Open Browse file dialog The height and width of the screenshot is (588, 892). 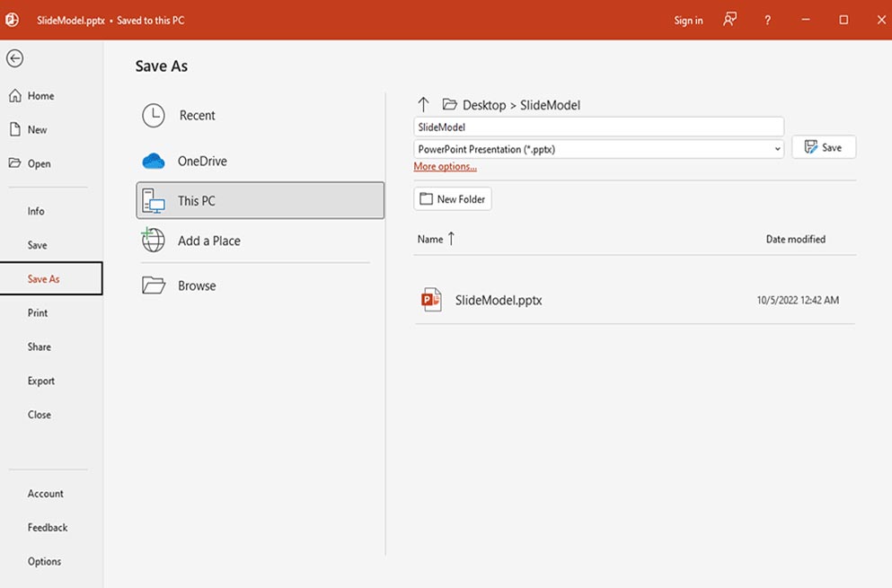tap(260, 285)
